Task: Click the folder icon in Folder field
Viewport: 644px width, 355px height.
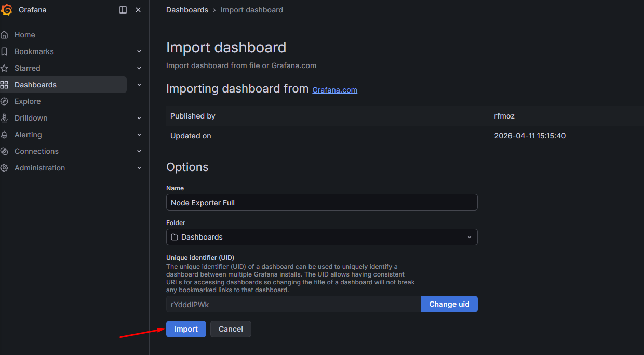Action: point(175,237)
